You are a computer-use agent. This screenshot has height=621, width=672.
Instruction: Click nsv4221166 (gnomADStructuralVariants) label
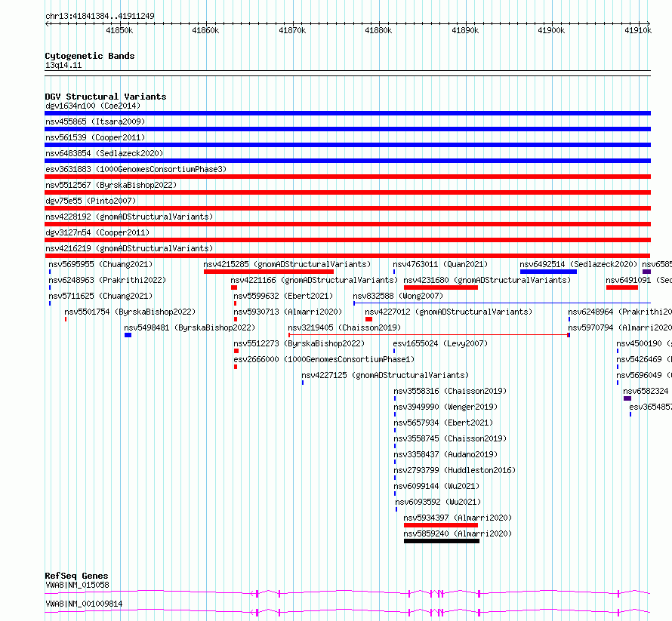[x=314, y=280]
